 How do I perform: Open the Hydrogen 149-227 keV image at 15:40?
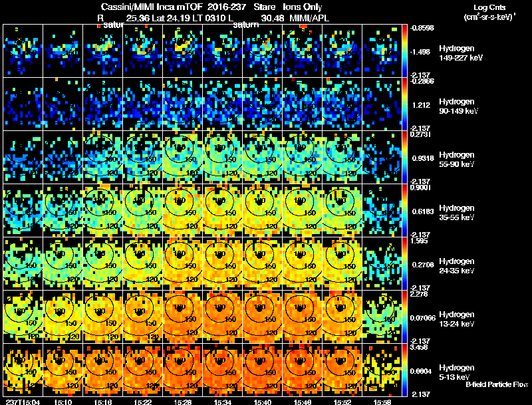coord(263,51)
